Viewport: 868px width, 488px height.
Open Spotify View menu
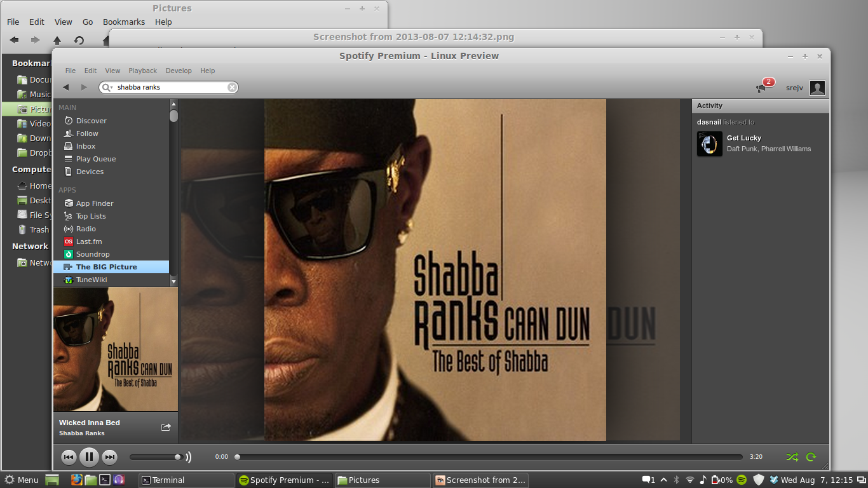pyautogui.click(x=112, y=71)
